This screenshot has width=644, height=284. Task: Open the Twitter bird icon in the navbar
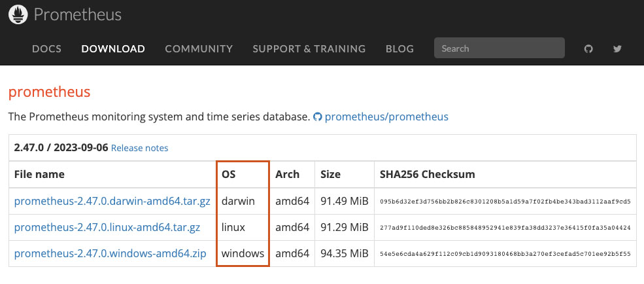(x=617, y=48)
